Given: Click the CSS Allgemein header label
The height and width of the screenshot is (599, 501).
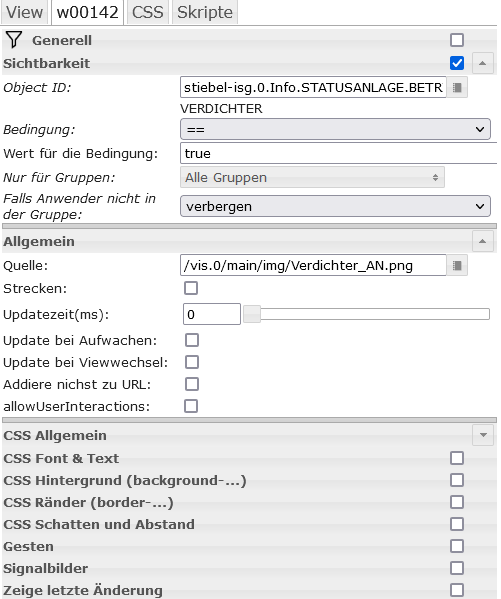Looking at the screenshot, I should (x=55, y=435).
